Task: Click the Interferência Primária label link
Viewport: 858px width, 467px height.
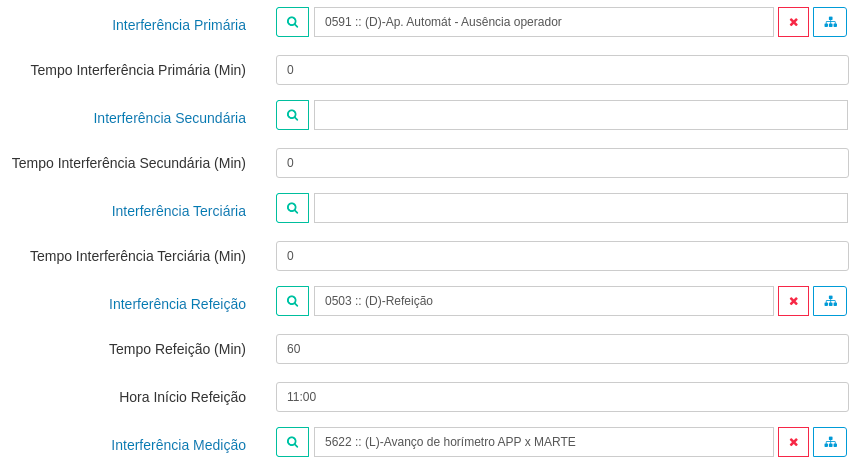Action: (x=179, y=25)
